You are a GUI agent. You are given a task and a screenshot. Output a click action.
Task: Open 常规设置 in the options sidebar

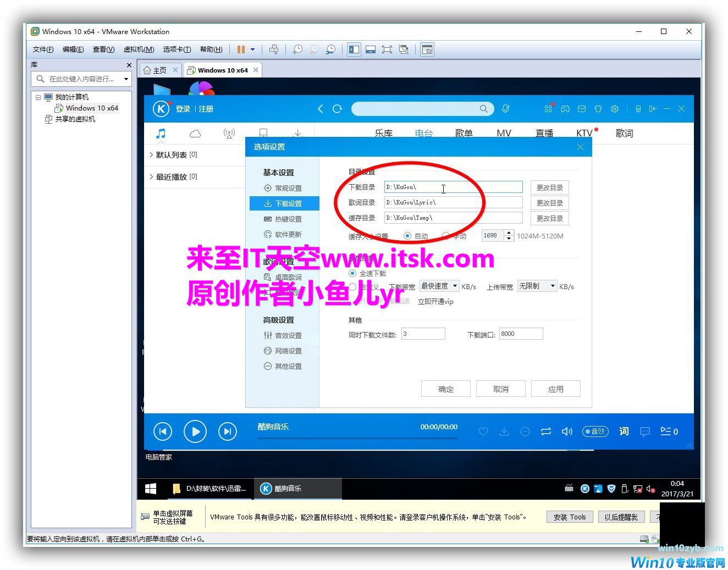(283, 188)
